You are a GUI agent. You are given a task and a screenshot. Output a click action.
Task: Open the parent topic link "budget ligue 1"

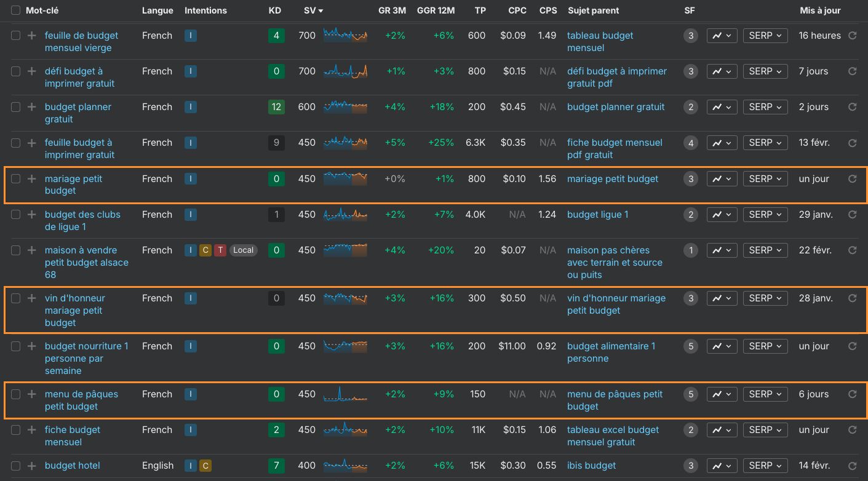click(x=597, y=215)
